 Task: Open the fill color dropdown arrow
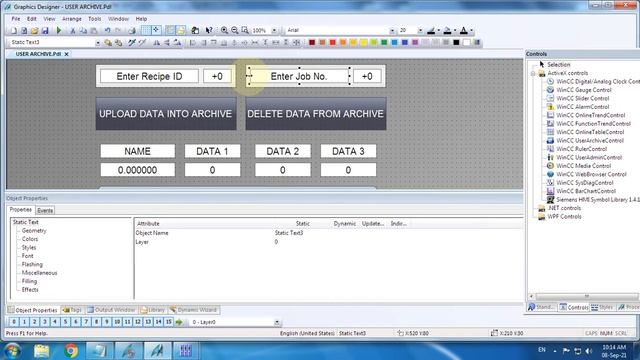click(455, 31)
